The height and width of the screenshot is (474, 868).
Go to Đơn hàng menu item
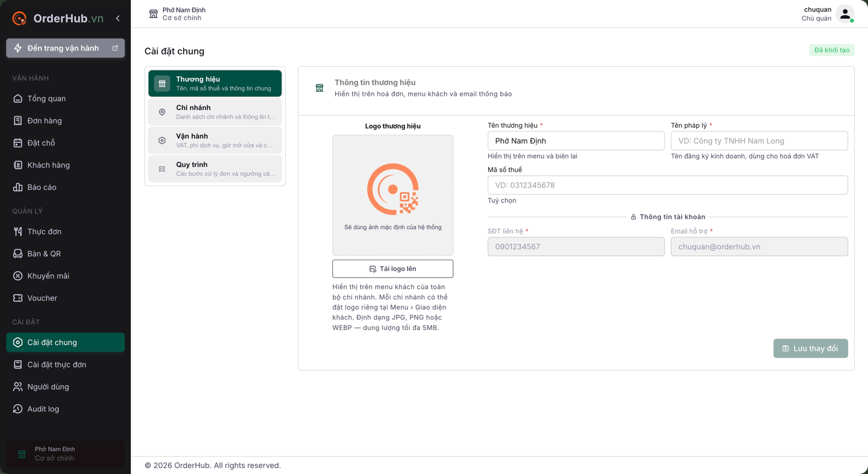pyautogui.click(x=65, y=121)
